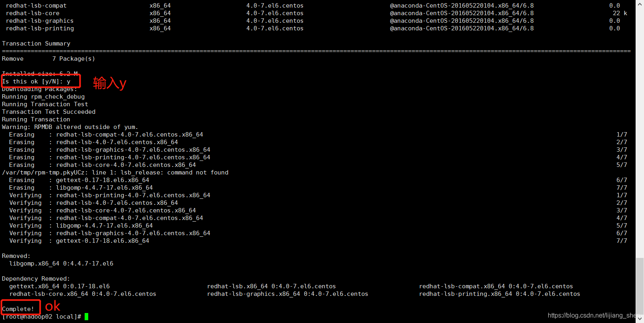Click the 'lsb_release: command not found' error line
Image resolution: width=644 pixels, height=323 pixels.
coord(115,172)
